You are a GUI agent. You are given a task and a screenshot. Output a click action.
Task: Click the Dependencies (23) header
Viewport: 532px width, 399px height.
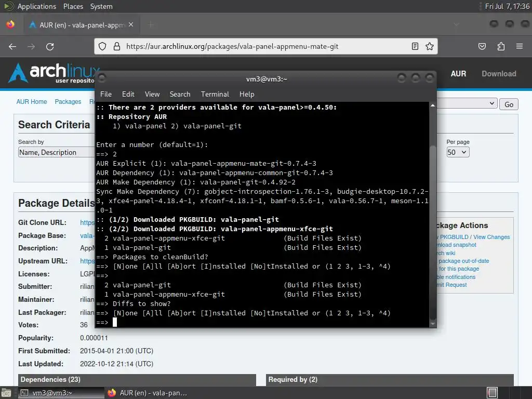(x=137, y=380)
